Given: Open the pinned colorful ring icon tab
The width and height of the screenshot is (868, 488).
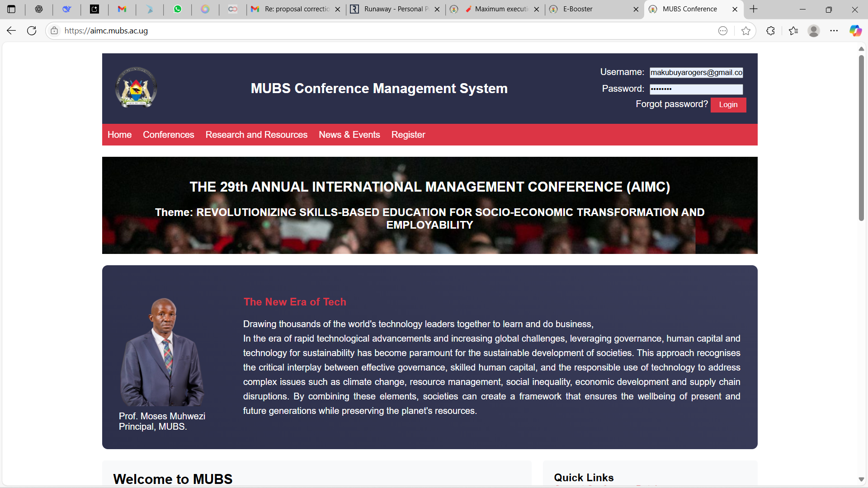Looking at the screenshot, I should [x=205, y=9].
